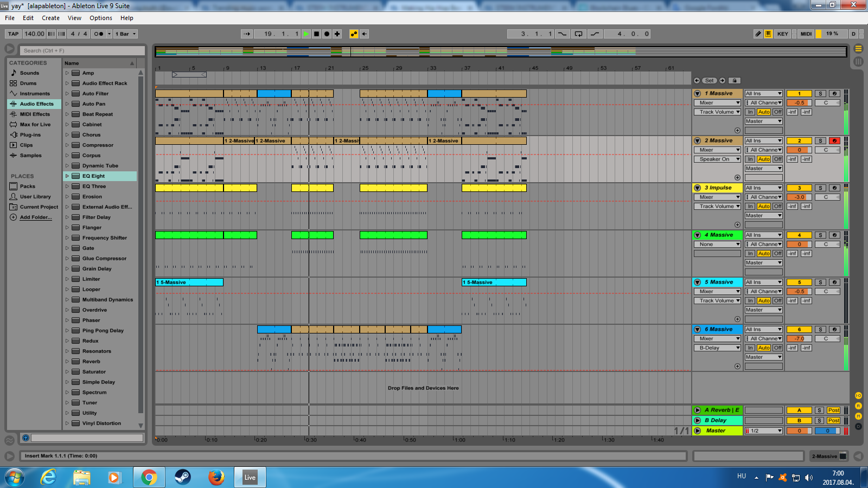Screen dimensions: 868x488
Task: Toggle the Loop switch
Action: pyautogui.click(x=579, y=34)
